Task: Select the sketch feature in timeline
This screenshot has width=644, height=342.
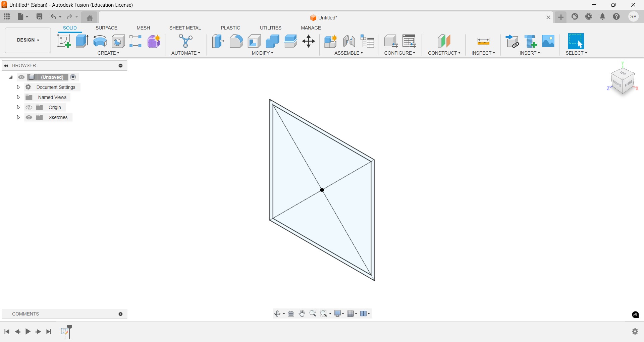Action: pos(65,332)
